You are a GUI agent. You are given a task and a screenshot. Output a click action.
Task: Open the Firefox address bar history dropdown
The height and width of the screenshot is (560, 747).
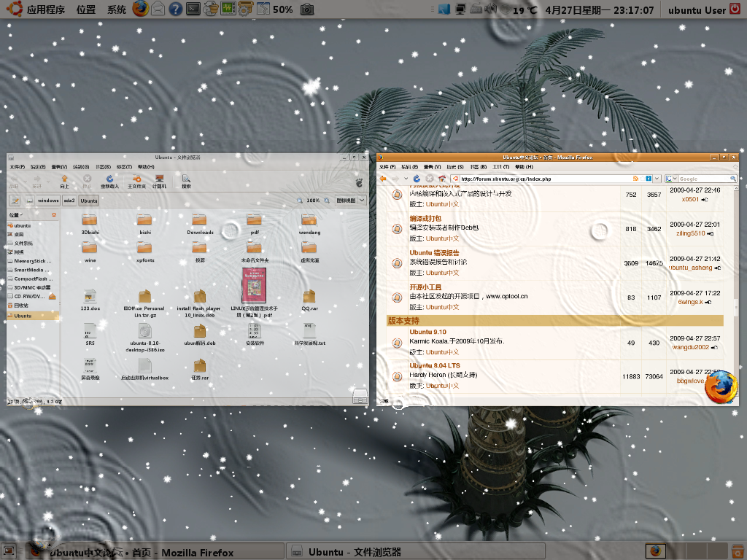point(657,179)
